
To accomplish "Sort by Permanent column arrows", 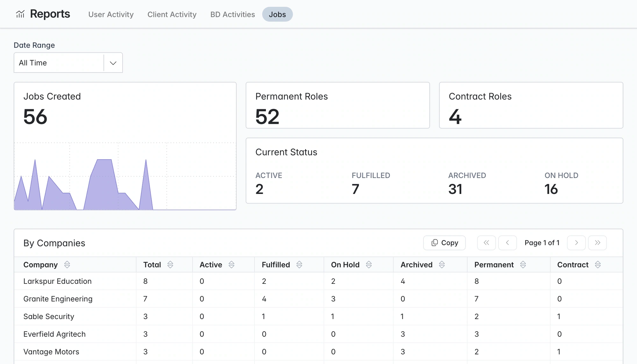I will pyautogui.click(x=523, y=265).
